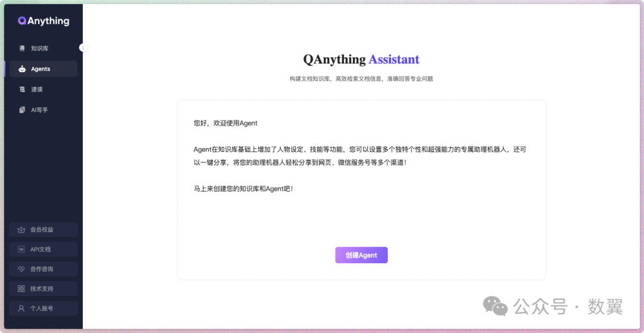Click the QAnything Assistant heading

(361, 60)
